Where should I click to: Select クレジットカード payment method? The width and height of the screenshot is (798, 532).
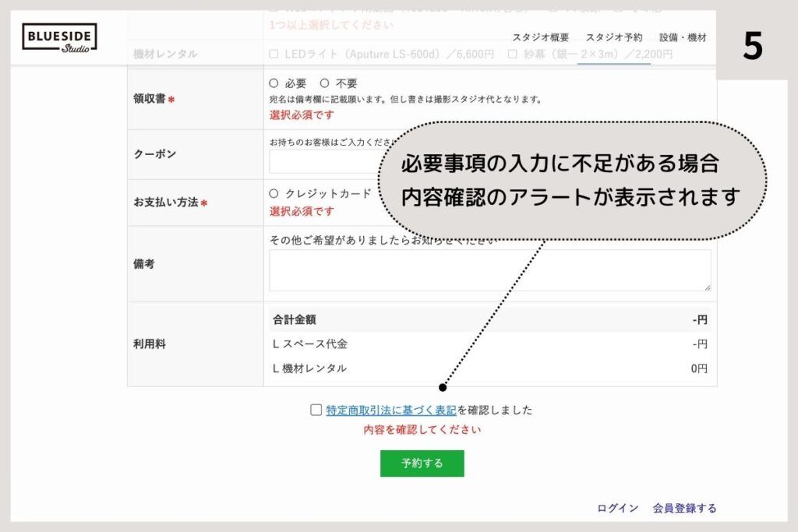pyautogui.click(x=274, y=193)
